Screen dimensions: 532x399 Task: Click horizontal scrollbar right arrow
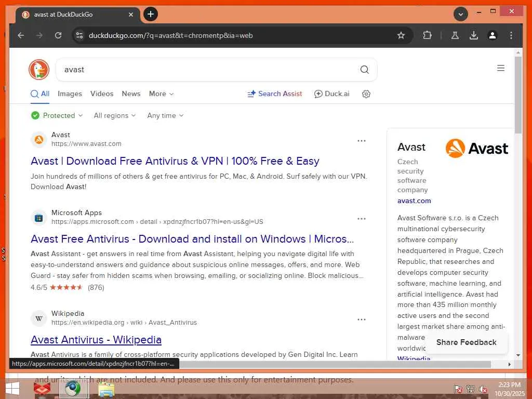(509, 364)
